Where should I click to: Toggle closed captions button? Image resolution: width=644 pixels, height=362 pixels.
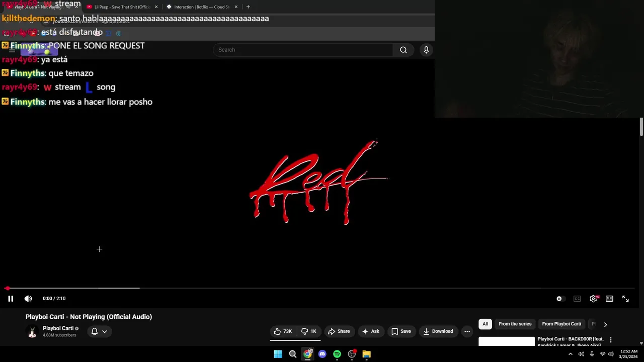[577, 299]
